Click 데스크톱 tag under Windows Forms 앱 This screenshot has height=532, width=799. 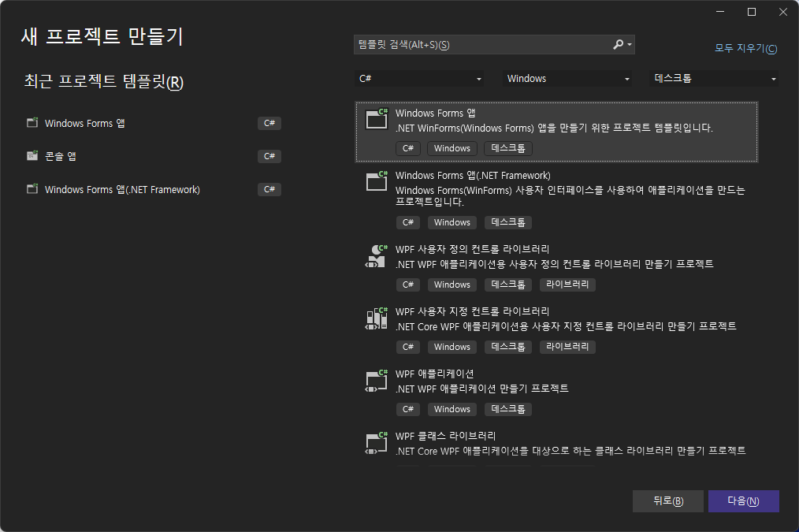[x=508, y=148]
